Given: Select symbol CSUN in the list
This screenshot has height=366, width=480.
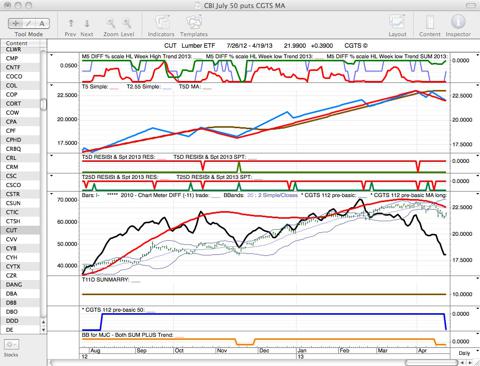Looking at the screenshot, I should [x=20, y=203].
